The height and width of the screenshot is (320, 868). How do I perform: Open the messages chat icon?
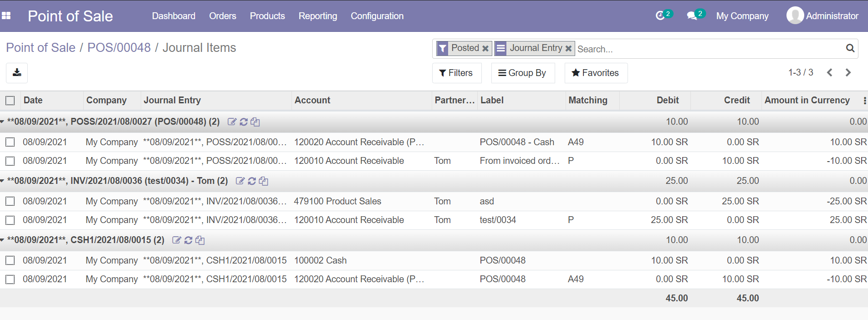(x=692, y=16)
